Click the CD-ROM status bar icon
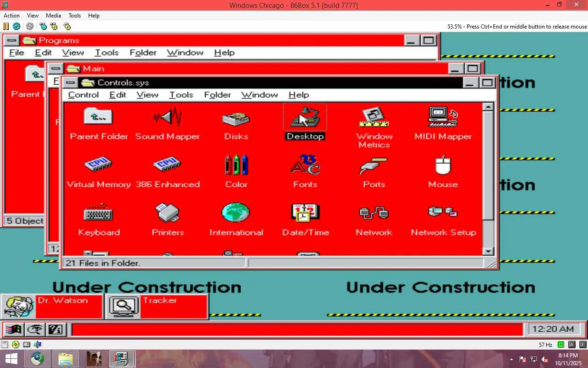 click(x=16, y=345)
